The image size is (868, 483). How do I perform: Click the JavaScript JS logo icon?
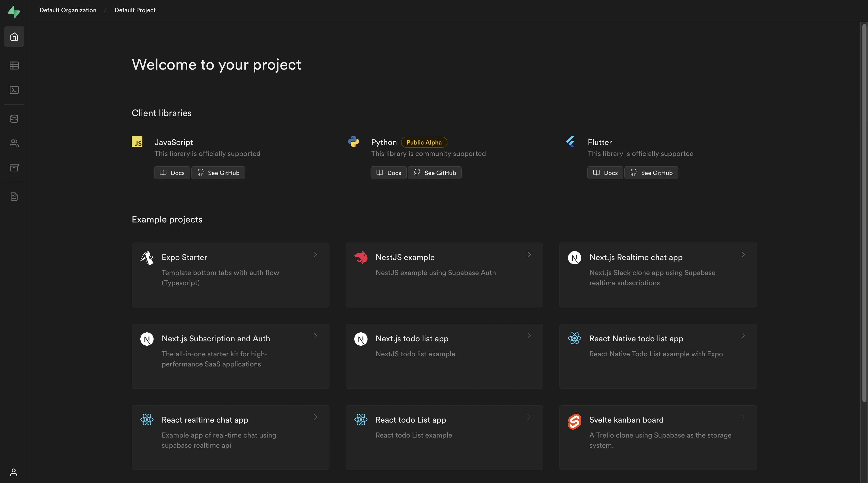point(137,141)
